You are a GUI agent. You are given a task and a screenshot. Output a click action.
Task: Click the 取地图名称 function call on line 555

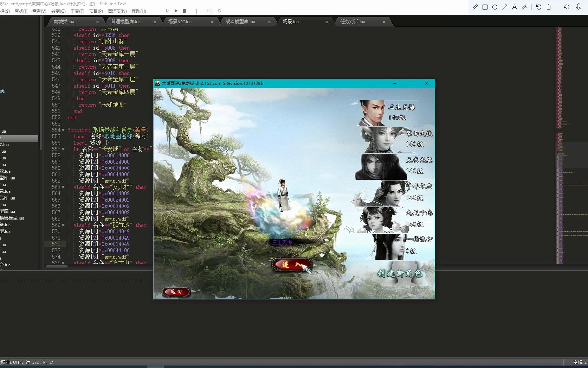point(118,137)
